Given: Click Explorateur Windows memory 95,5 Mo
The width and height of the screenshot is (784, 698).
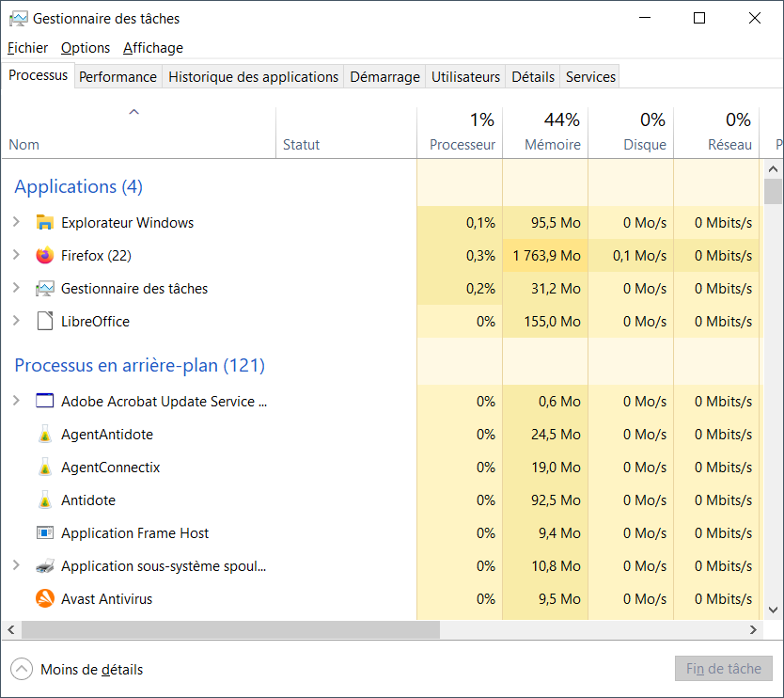Looking at the screenshot, I should click(x=556, y=223).
